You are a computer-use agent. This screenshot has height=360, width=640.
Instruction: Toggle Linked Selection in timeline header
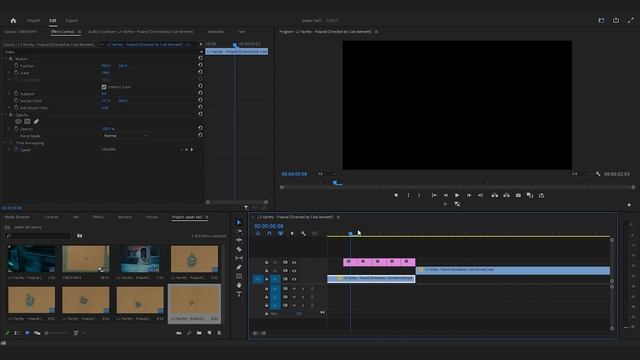click(280, 233)
